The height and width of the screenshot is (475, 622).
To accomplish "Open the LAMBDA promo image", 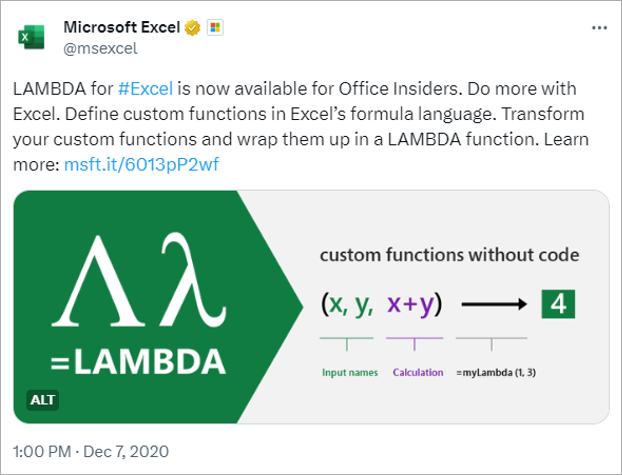I will pyautogui.click(x=311, y=307).
